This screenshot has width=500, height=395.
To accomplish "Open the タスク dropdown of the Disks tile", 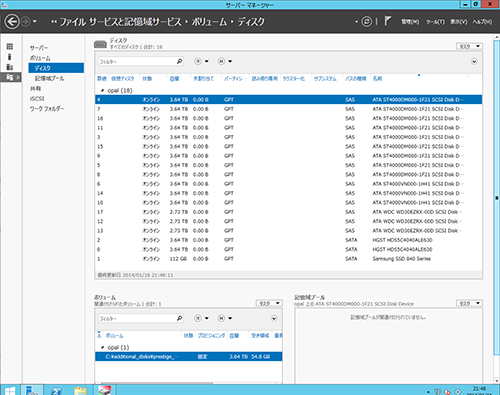I will [469, 46].
